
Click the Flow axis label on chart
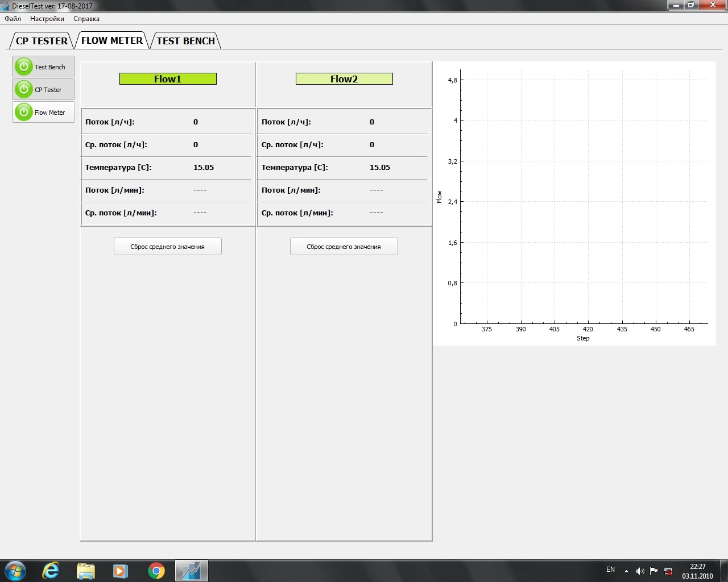pyautogui.click(x=439, y=197)
